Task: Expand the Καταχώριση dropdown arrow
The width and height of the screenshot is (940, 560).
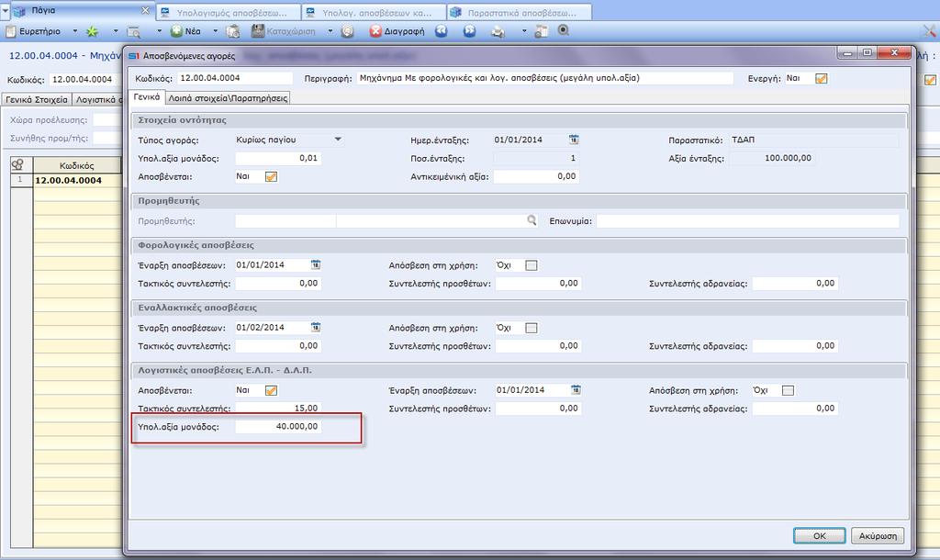Action: click(330, 31)
